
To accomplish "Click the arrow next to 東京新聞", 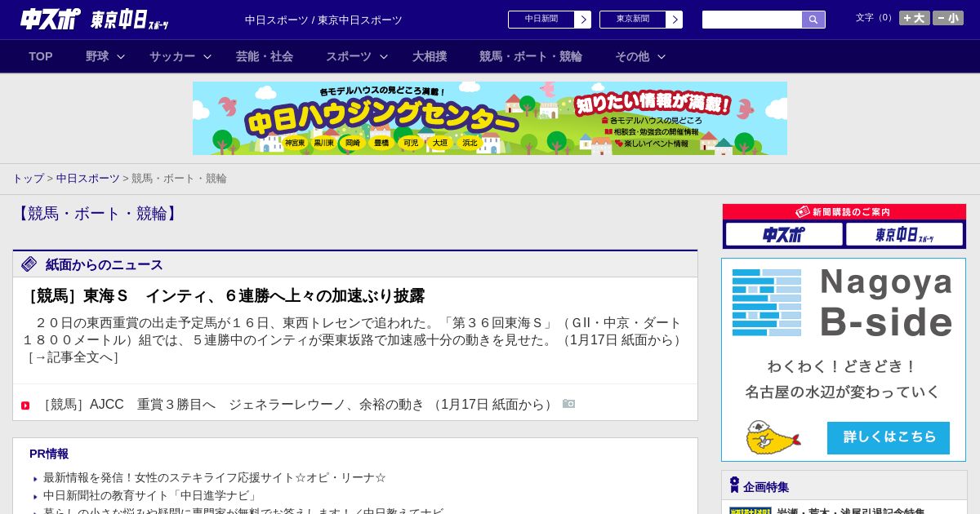I will (x=675, y=20).
